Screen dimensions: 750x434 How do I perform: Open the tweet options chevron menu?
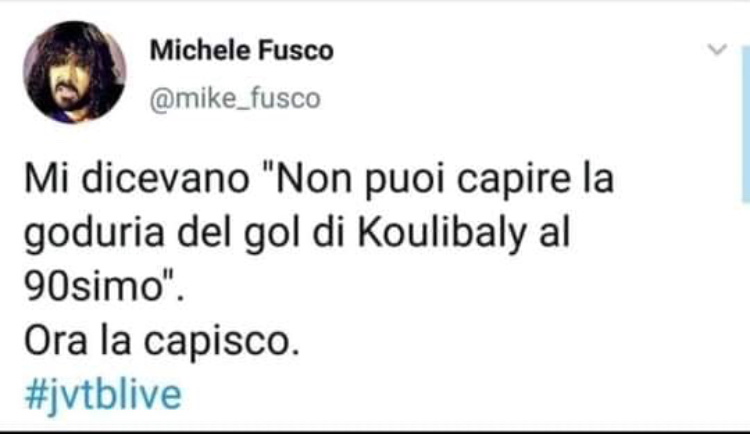click(x=717, y=49)
